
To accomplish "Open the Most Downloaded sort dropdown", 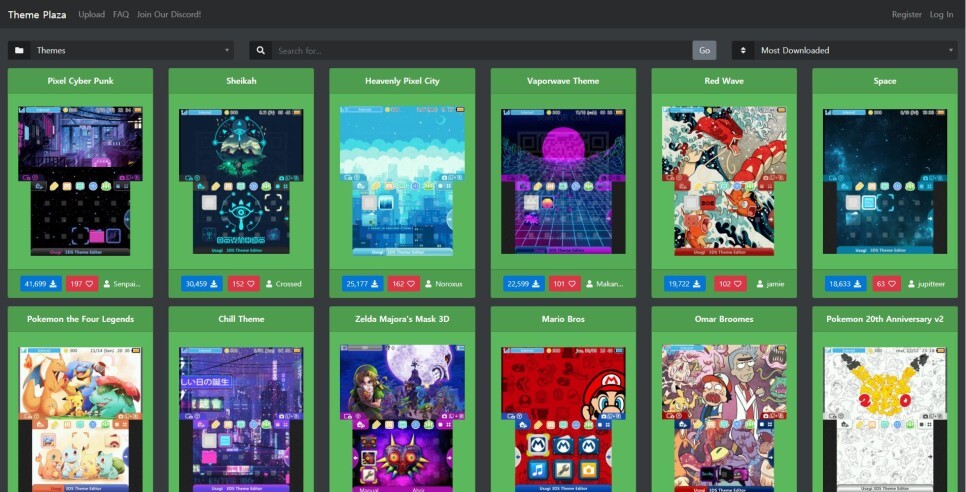I will 856,50.
